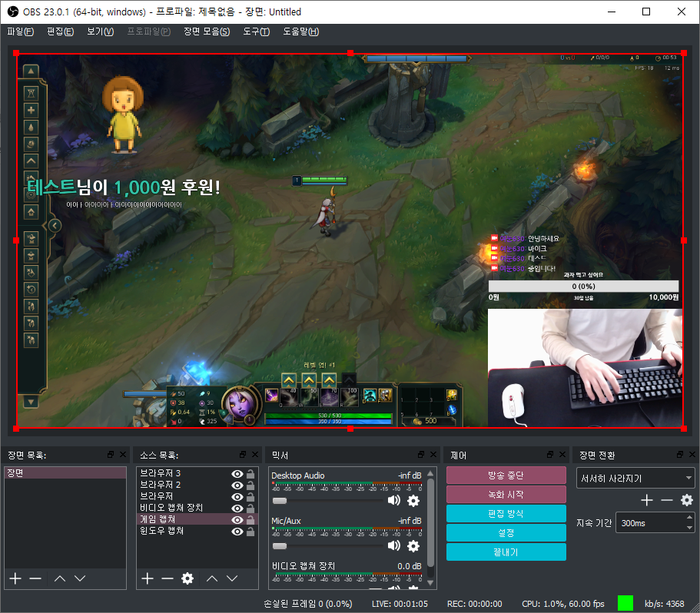Select the 장면 scene item

pyautogui.click(x=65, y=473)
